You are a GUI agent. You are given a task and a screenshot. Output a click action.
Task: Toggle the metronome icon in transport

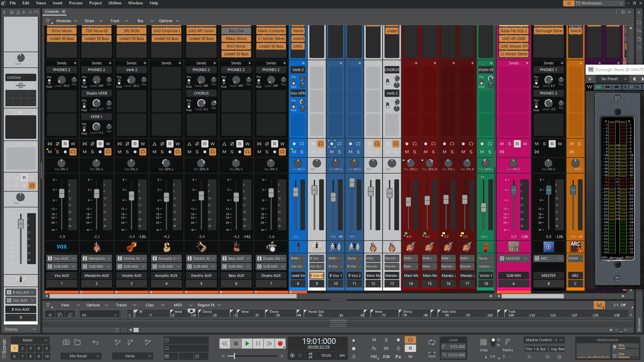(354, 356)
